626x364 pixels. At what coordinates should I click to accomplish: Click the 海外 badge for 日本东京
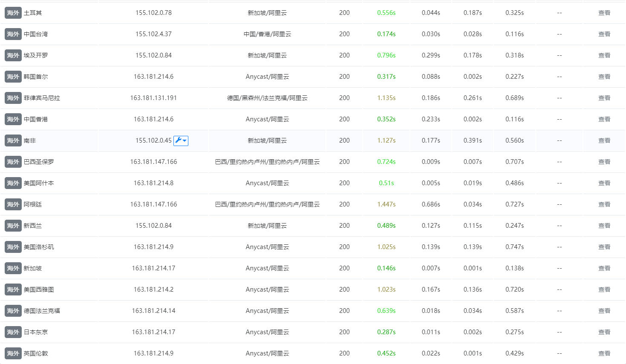[x=13, y=332]
